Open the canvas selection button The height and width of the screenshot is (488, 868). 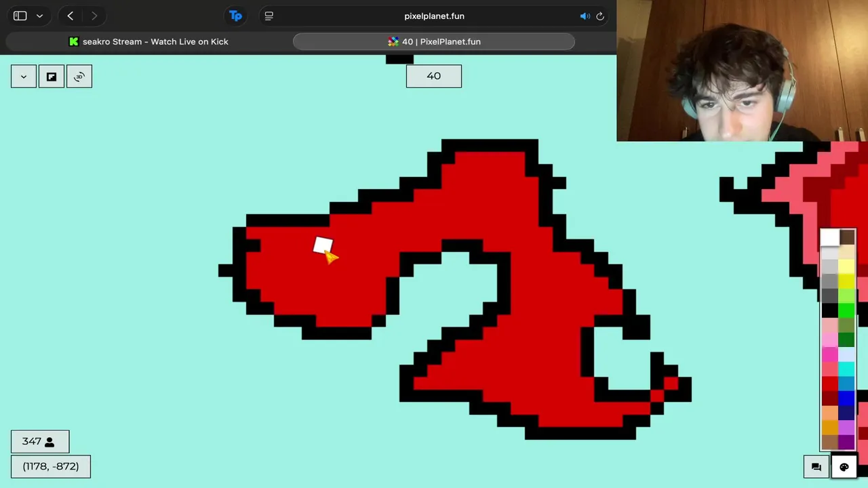coord(52,77)
